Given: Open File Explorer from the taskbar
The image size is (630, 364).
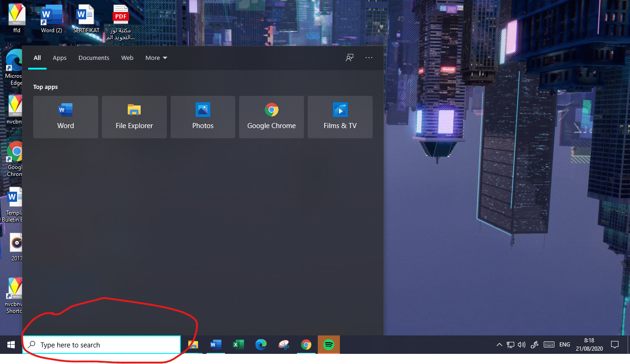Looking at the screenshot, I should pos(193,345).
